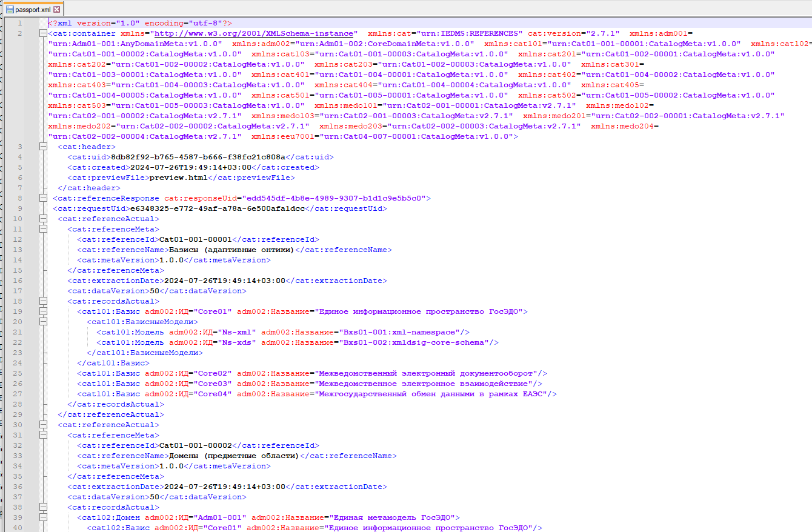Fold the Core01 Базис element on line 19
This screenshot has width=812, height=532.
pyautogui.click(x=42, y=311)
